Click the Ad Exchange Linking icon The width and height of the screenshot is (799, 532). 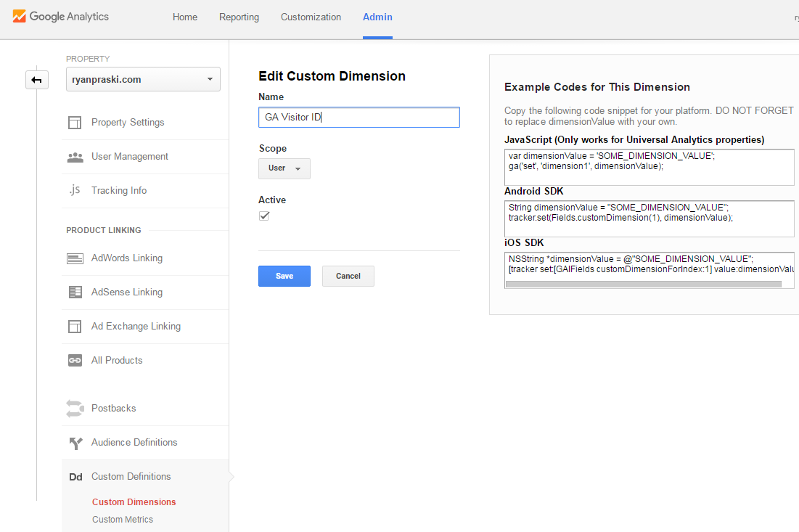tap(75, 326)
